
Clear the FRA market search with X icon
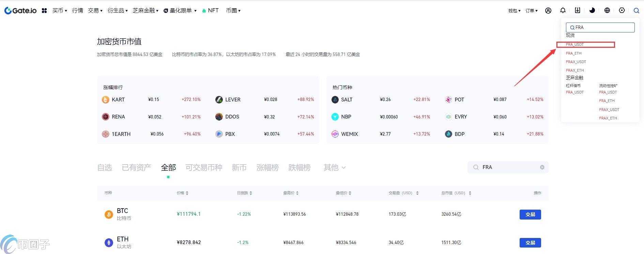point(542,167)
